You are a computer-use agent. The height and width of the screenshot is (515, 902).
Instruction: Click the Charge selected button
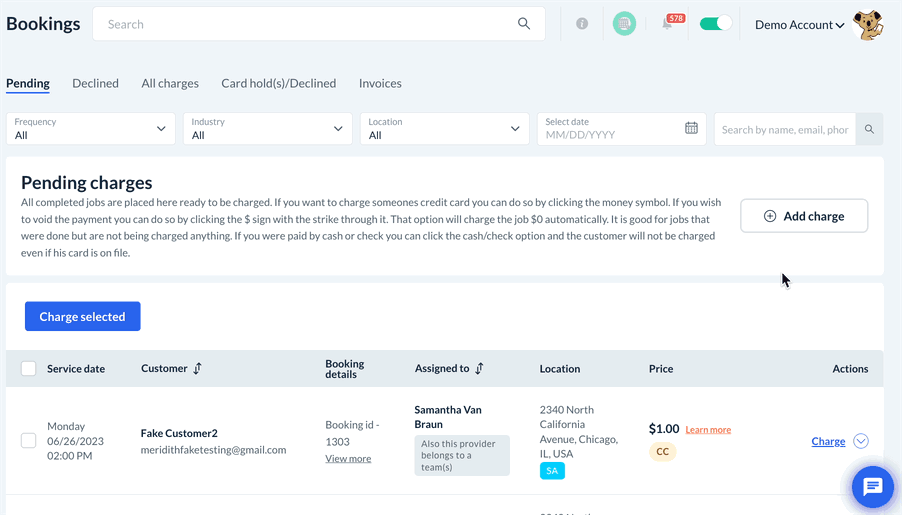tap(82, 316)
